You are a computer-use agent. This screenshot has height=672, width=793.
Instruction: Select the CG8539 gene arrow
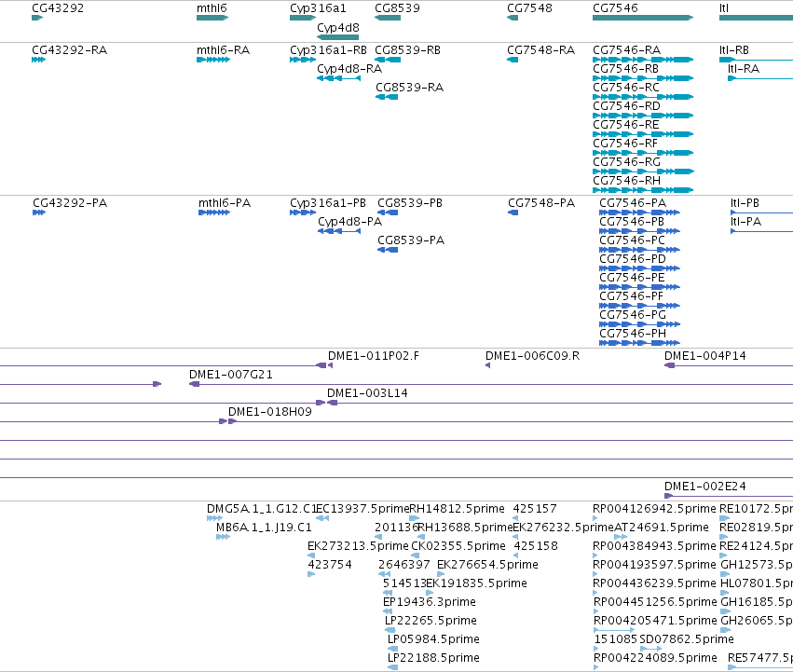tap(388, 18)
